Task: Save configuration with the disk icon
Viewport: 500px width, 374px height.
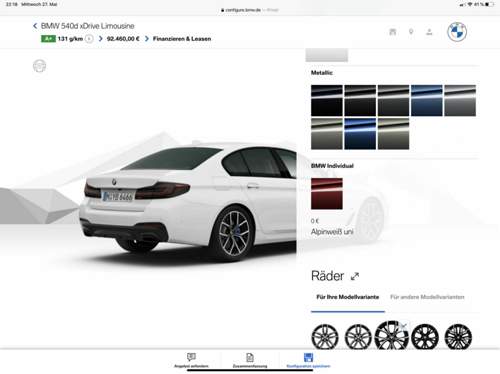Action: [308, 357]
